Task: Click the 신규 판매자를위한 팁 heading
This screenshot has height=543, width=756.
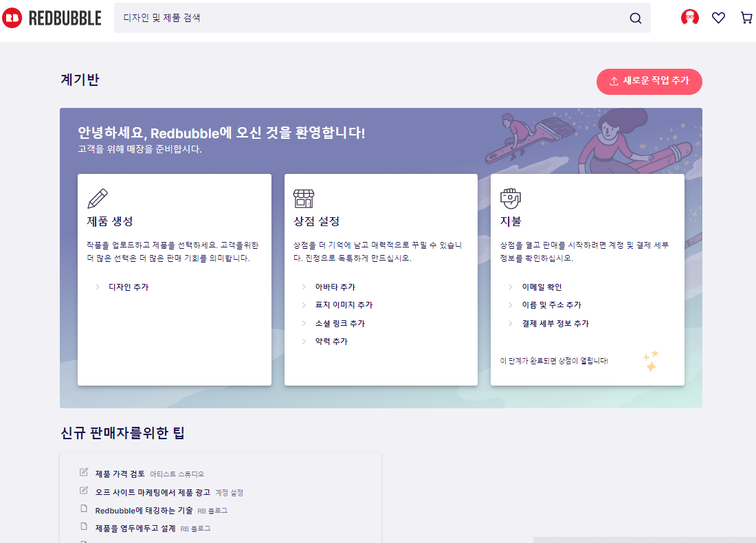Action: click(122, 432)
